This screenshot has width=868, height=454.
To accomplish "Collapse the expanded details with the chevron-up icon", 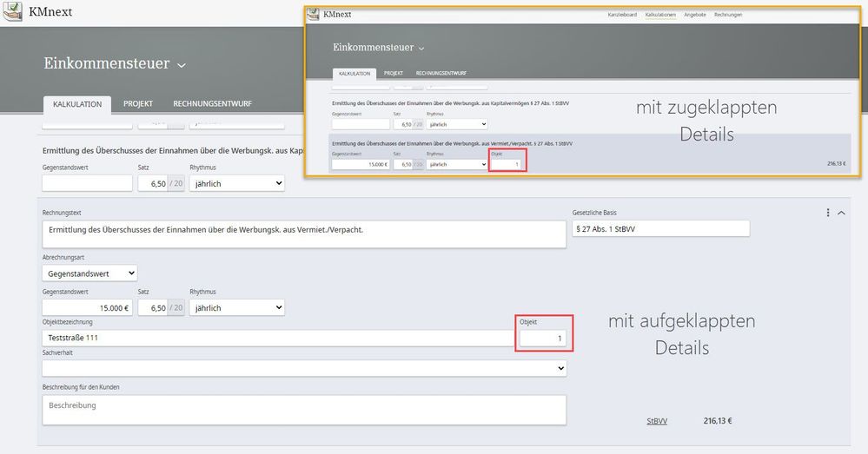I will click(x=841, y=213).
